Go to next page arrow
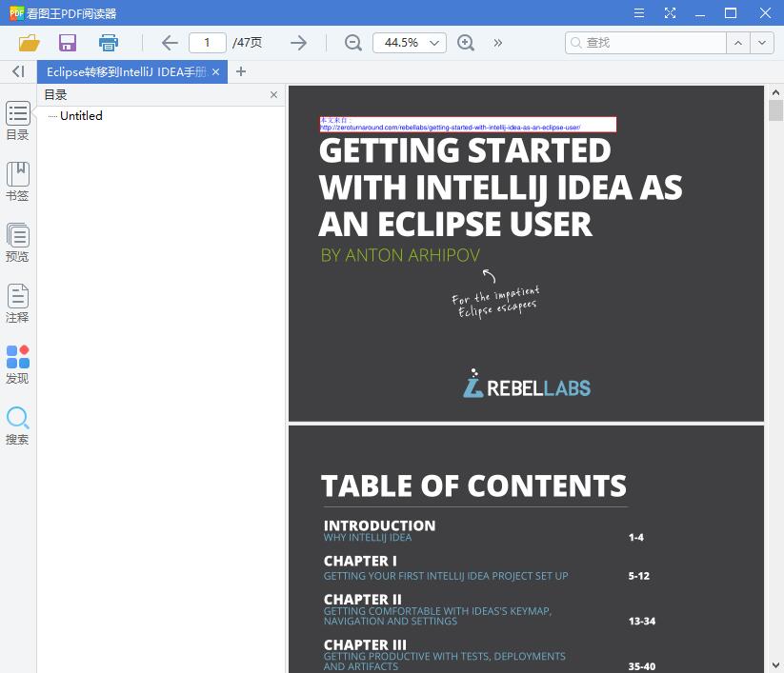The height and width of the screenshot is (673, 784). point(298,43)
